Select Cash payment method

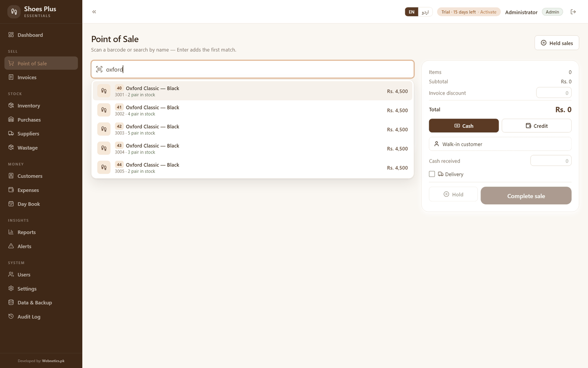click(x=464, y=126)
